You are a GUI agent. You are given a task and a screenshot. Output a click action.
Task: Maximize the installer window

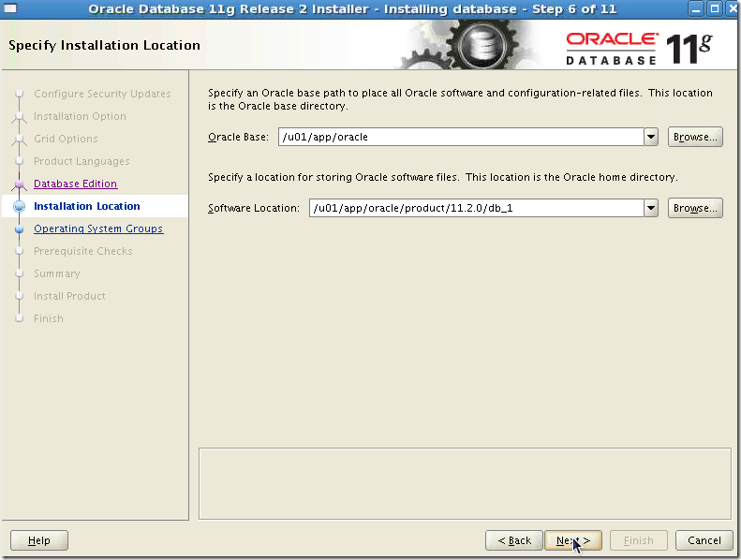[x=715, y=8]
